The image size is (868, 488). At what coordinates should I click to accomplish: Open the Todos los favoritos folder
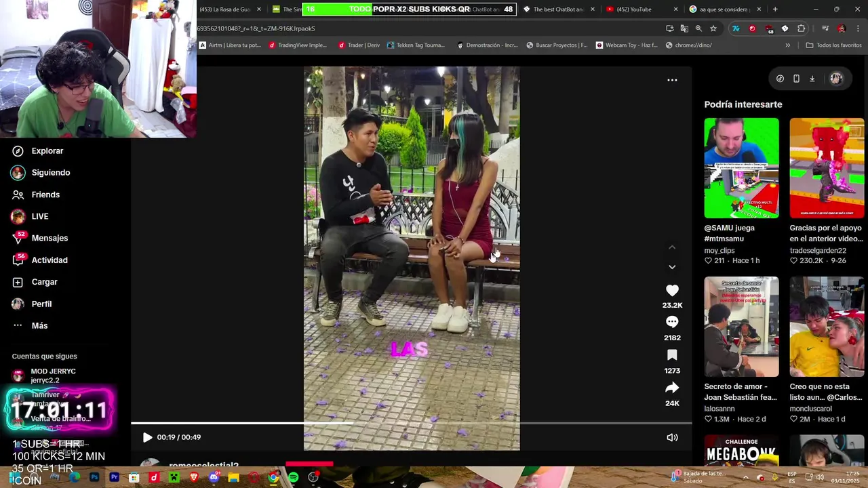pos(833,45)
